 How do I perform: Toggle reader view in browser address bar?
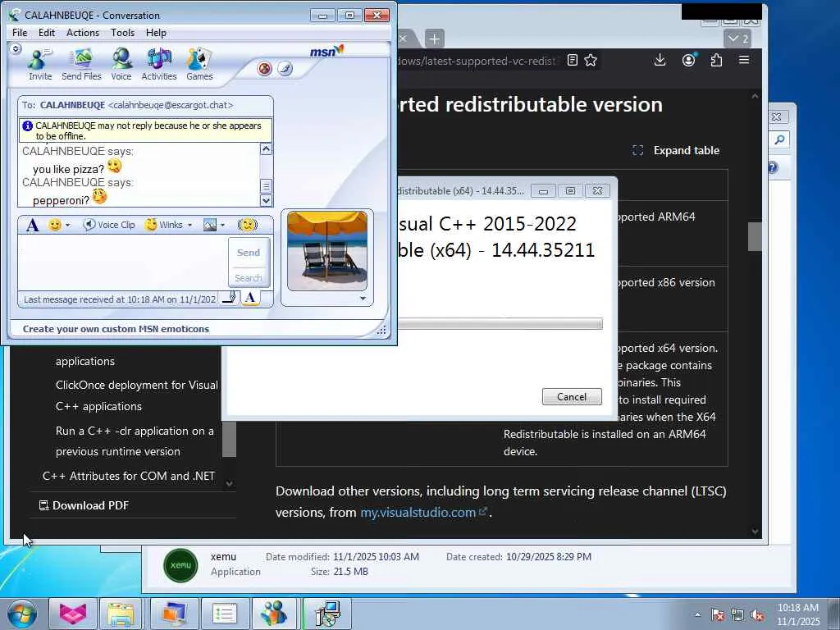tap(572, 60)
